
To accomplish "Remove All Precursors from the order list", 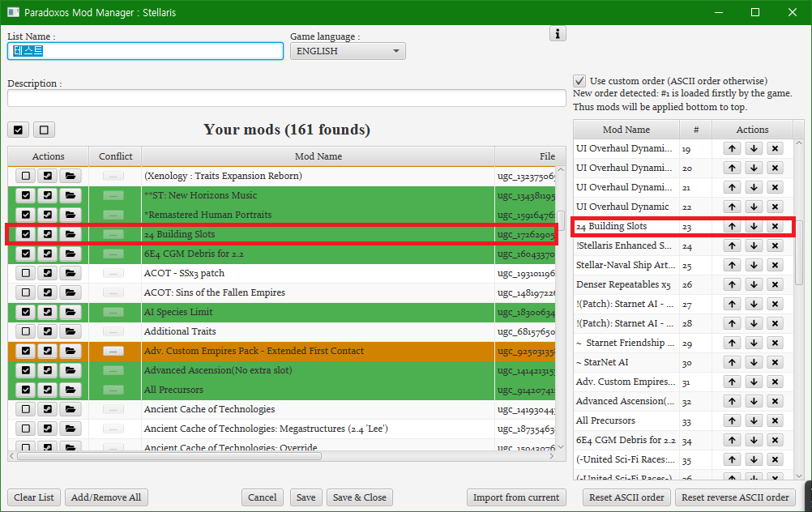I will [776, 420].
